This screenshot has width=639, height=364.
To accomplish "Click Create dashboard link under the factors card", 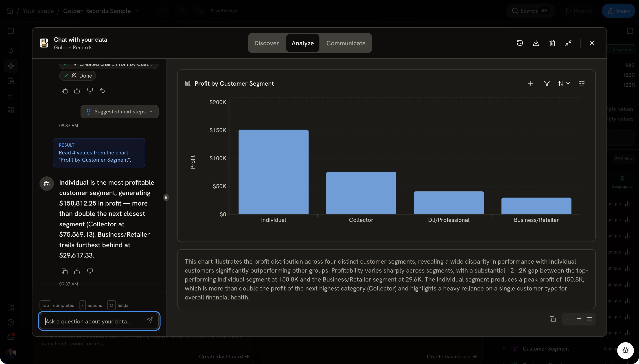I will [x=224, y=357].
